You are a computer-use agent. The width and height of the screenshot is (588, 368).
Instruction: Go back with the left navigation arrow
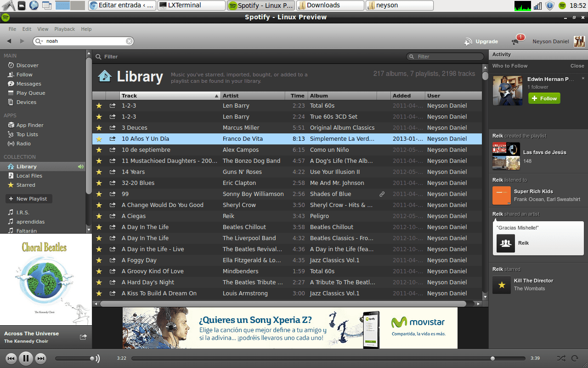9,41
